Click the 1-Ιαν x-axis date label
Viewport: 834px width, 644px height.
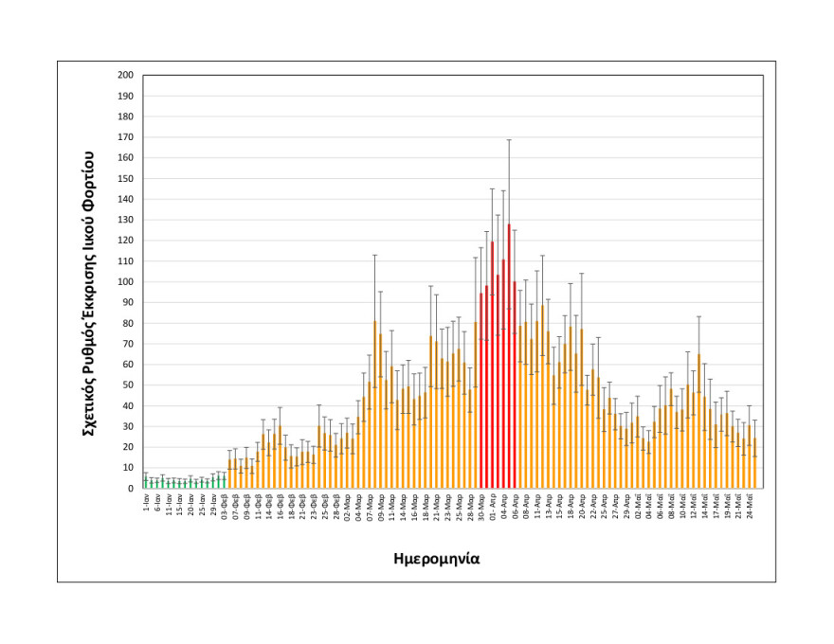(x=146, y=499)
